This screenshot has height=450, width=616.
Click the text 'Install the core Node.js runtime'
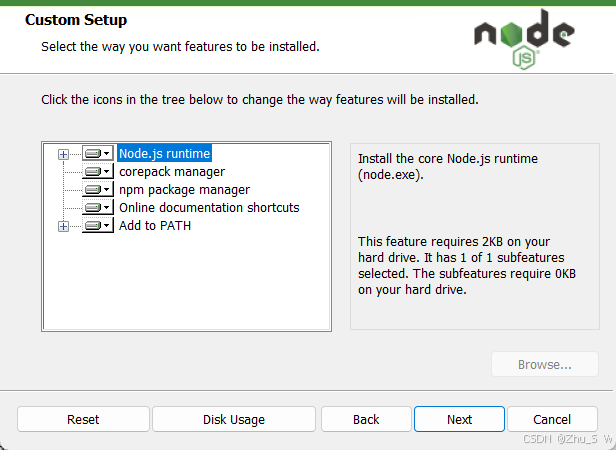point(448,159)
